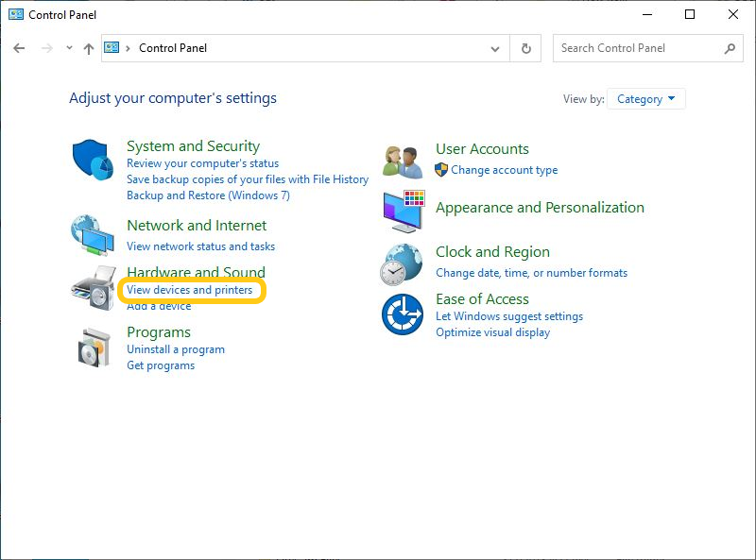The image size is (756, 560).
Task: Select Get programs link
Action: tap(161, 365)
